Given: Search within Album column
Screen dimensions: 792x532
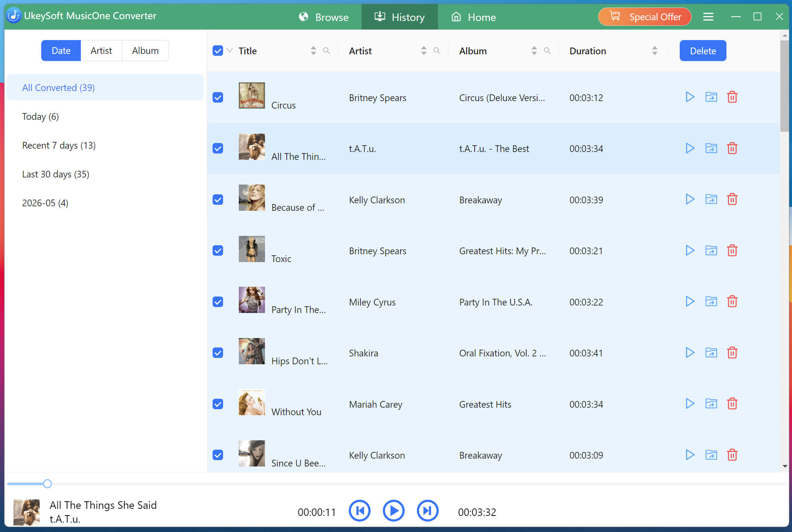Looking at the screenshot, I should point(547,51).
